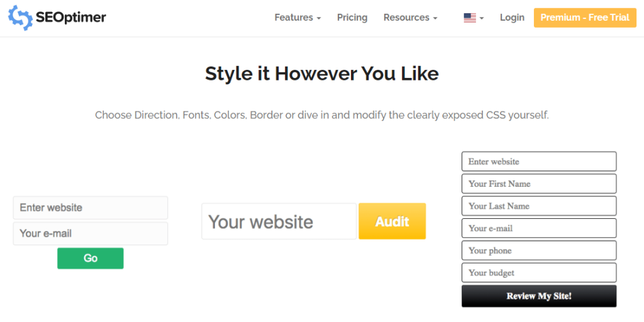Start the Premium - Free Trial
644x322 pixels.
585,18
